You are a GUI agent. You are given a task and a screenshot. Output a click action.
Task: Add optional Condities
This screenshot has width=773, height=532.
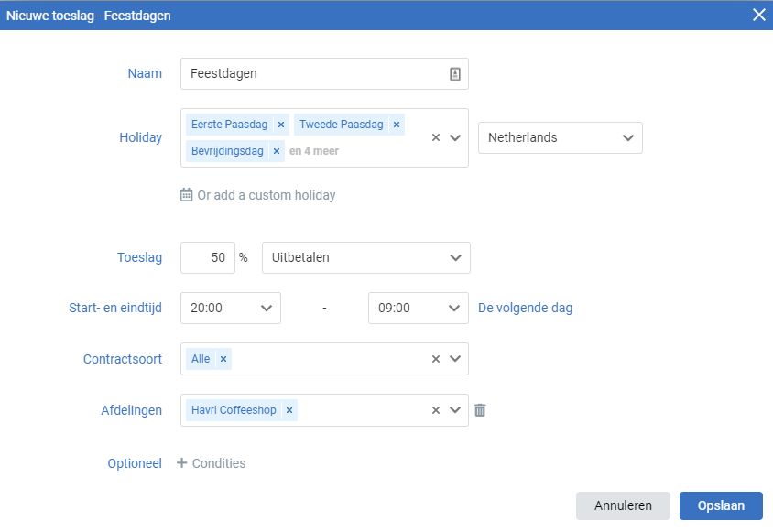[x=211, y=463]
